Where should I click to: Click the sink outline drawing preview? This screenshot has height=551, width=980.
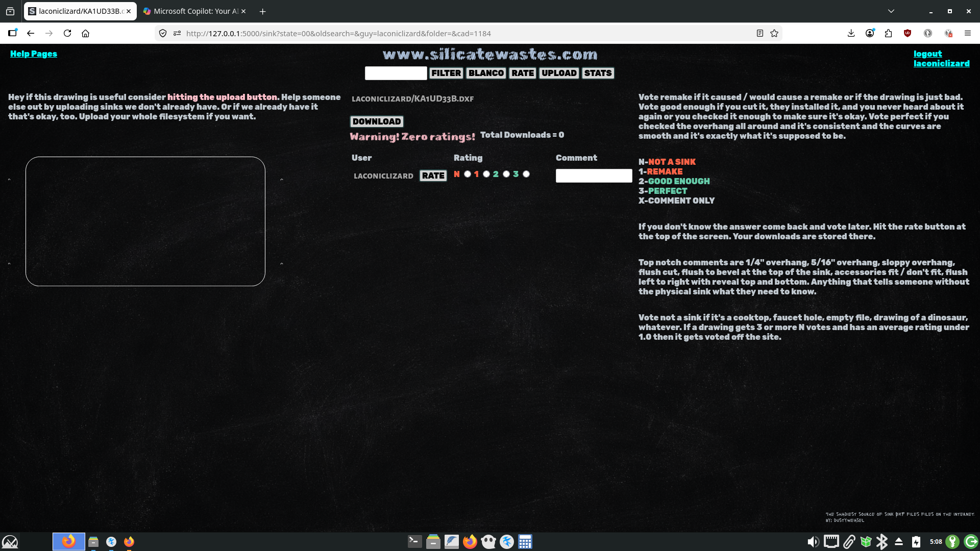click(145, 221)
